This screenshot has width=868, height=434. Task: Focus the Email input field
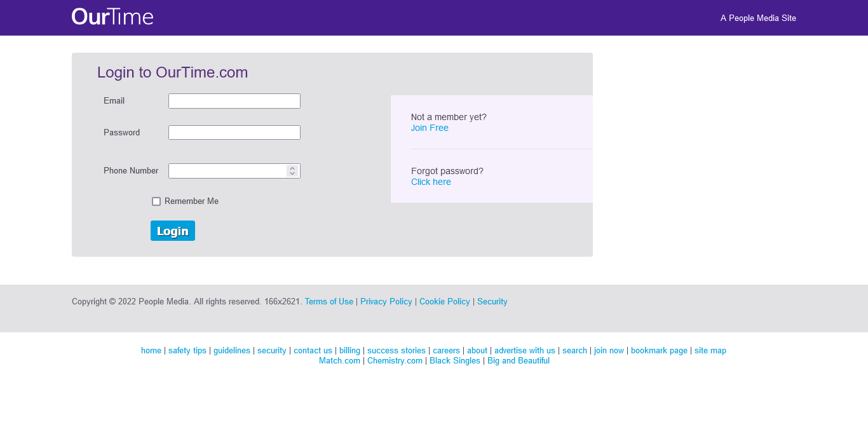pos(234,101)
